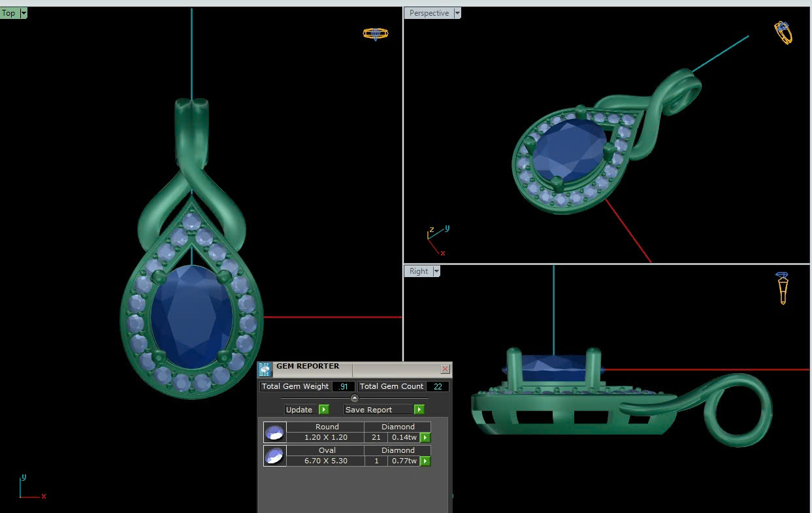This screenshot has height=513, width=812.
Task: Open the Perspective viewport dropdown arrow
Action: [457, 13]
